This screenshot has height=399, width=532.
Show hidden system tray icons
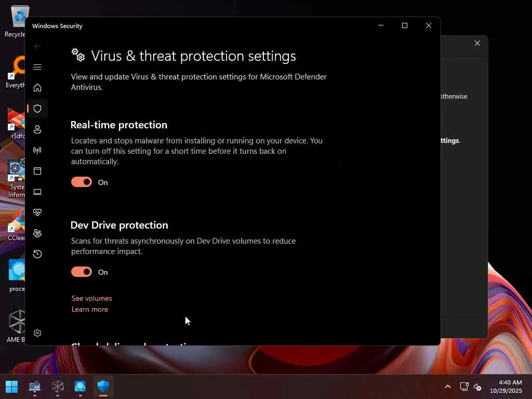coord(448,387)
